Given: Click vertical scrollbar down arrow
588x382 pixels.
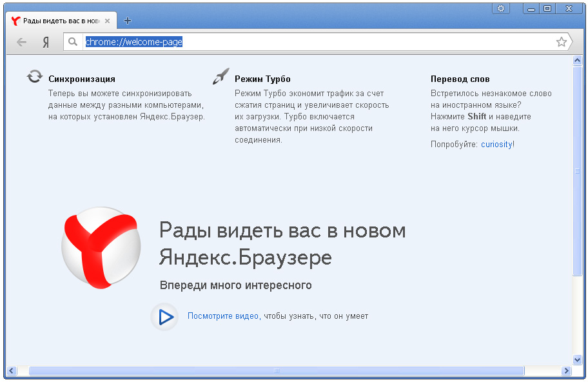Looking at the screenshot, I should tap(578, 360).
